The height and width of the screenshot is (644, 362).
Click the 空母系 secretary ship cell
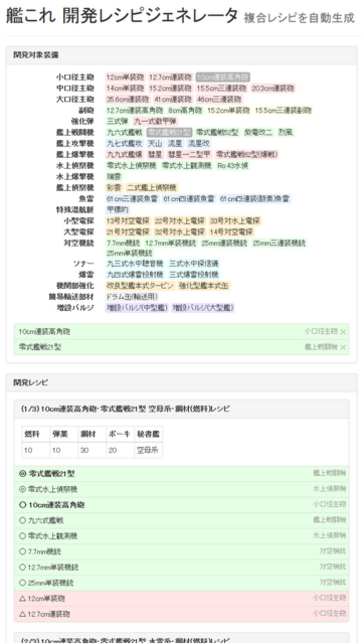[148, 450]
